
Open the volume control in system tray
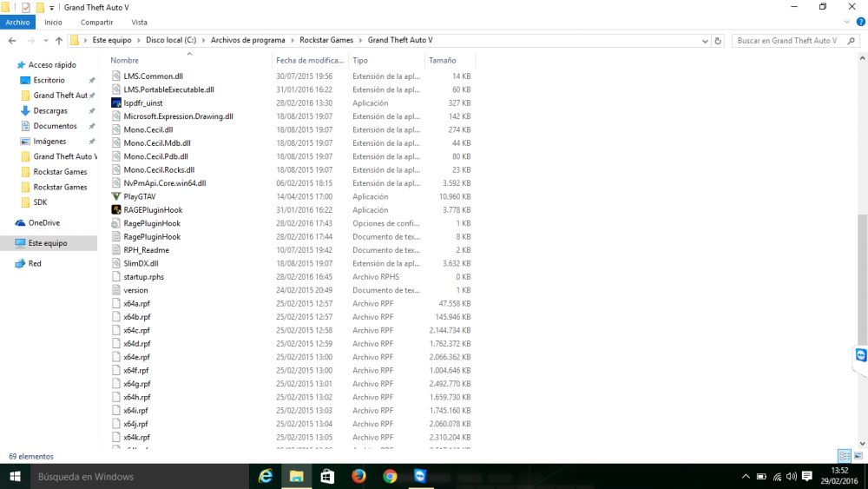(x=792, y=476)
